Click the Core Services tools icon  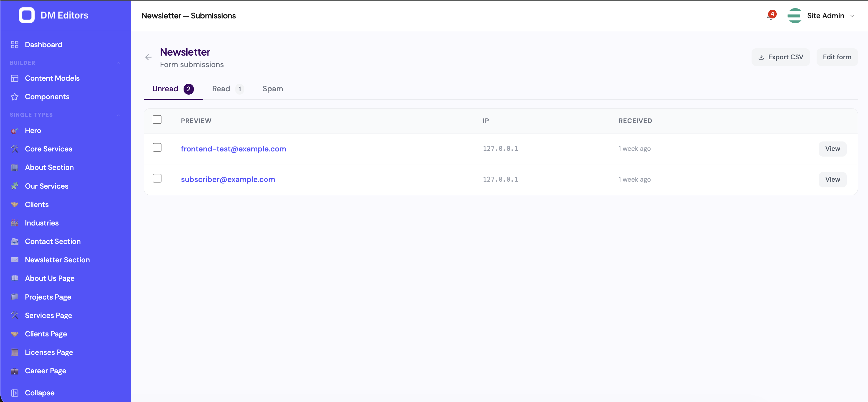click(x=15, y=149)
